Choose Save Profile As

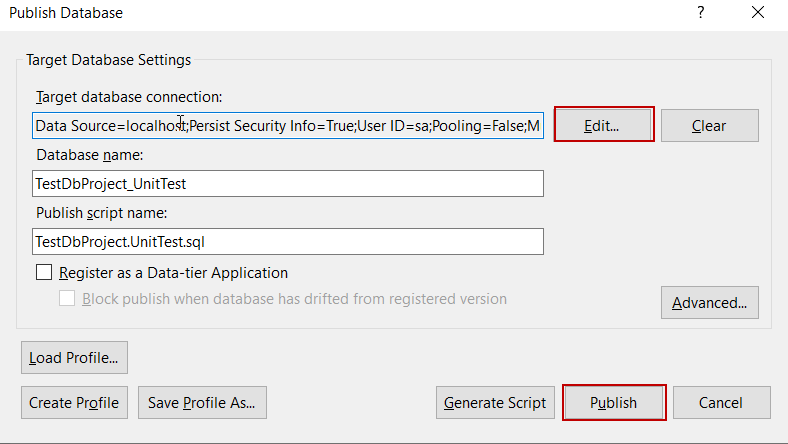(x=202, y=403)
